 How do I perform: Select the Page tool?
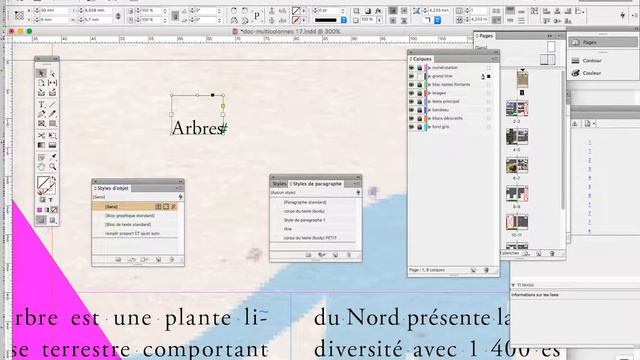(41, 83)
